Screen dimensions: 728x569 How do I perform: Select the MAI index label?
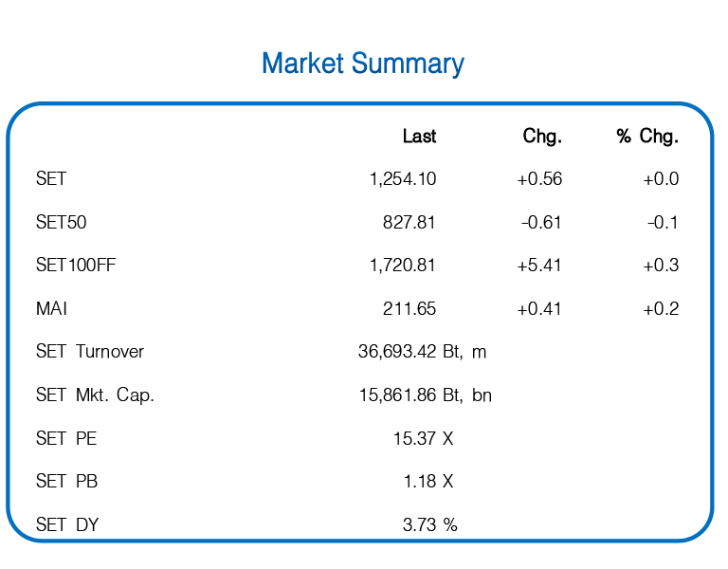point(52,308)
